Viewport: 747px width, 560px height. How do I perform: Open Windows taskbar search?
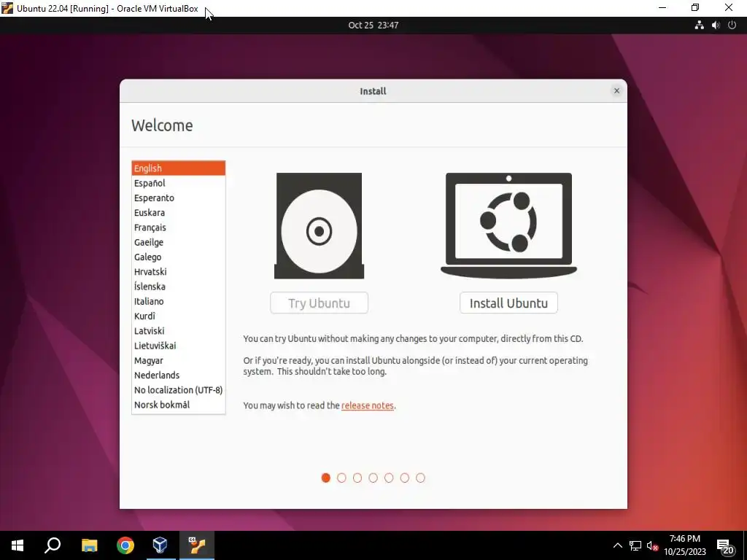click(53, 545)
